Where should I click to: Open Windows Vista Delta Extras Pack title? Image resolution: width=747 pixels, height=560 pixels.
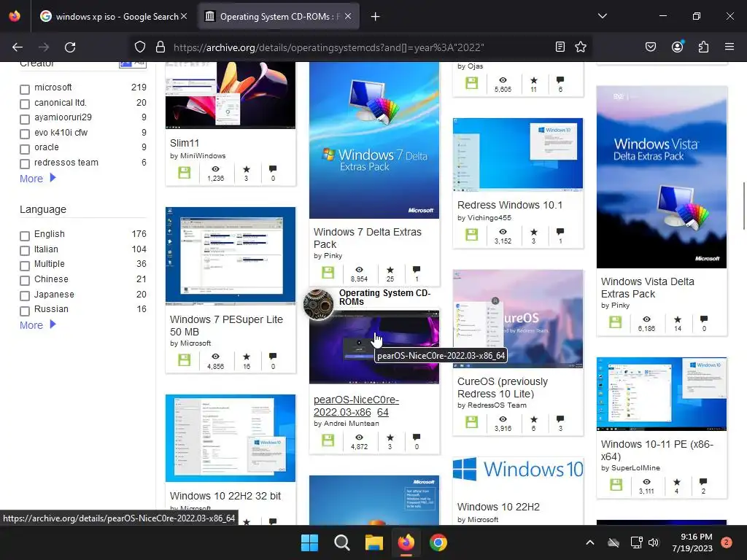[x=648, y=287]
